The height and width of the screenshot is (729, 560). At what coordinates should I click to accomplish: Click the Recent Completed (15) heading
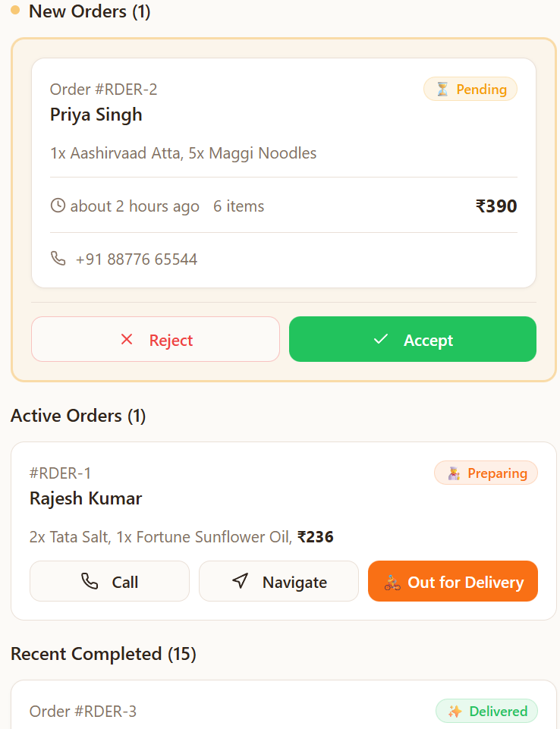point(103,654)
